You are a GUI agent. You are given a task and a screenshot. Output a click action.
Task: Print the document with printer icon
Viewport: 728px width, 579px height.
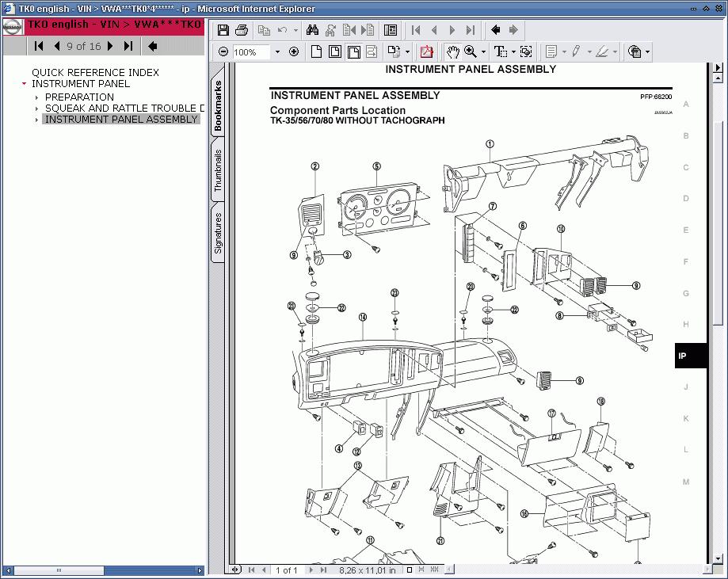242,30
